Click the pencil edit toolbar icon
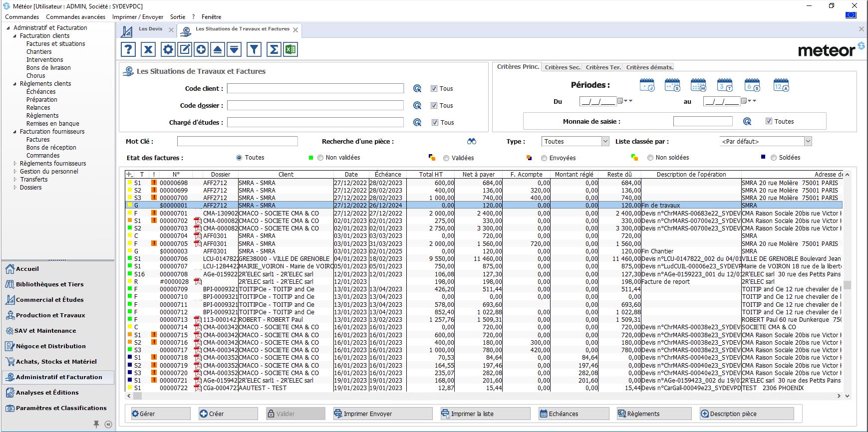Screen dimensions: 868x432 185,49
